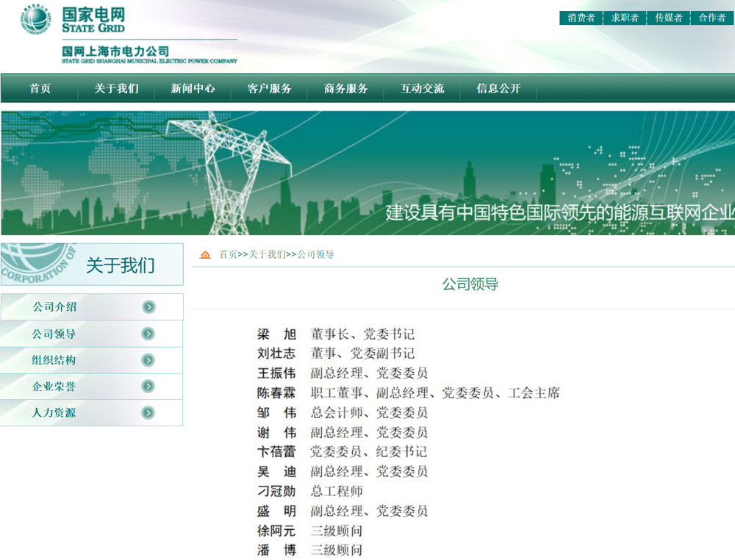Click 首页 link in breadcrumb
735x560 pixels.
coord(228,255)
